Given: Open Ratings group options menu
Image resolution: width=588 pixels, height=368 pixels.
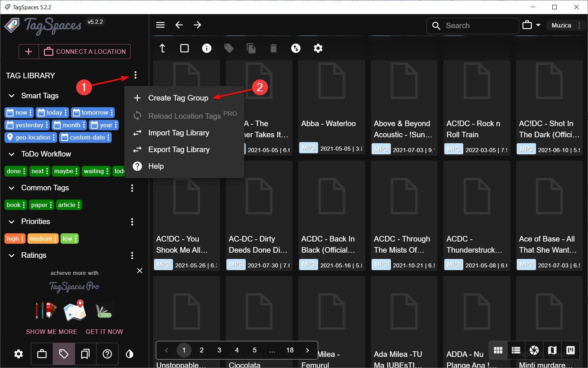Looking at the screenshot, I should (132, 256).
